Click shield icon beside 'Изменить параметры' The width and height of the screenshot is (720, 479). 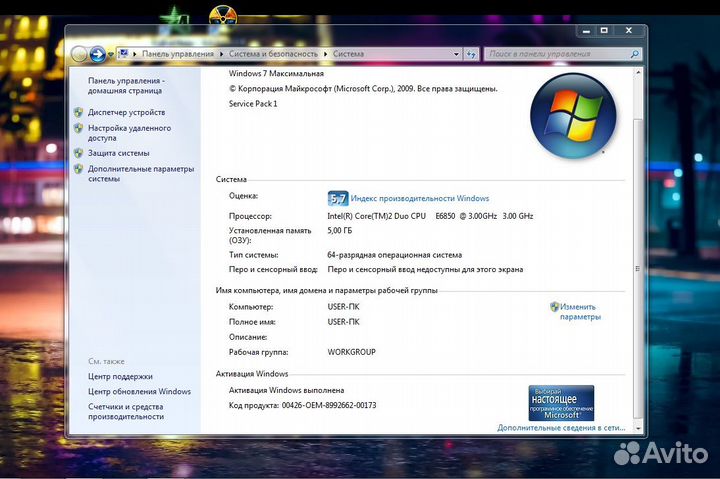(x=554, y=307)
